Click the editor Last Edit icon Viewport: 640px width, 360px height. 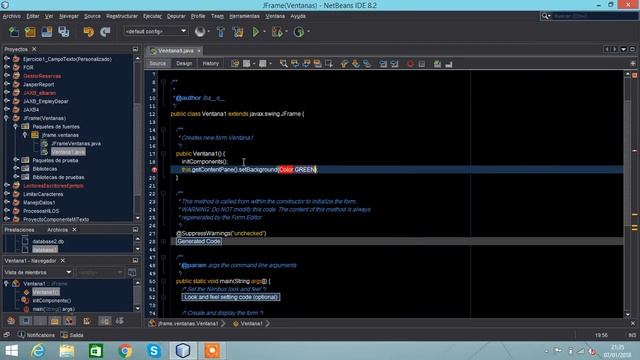235,64
